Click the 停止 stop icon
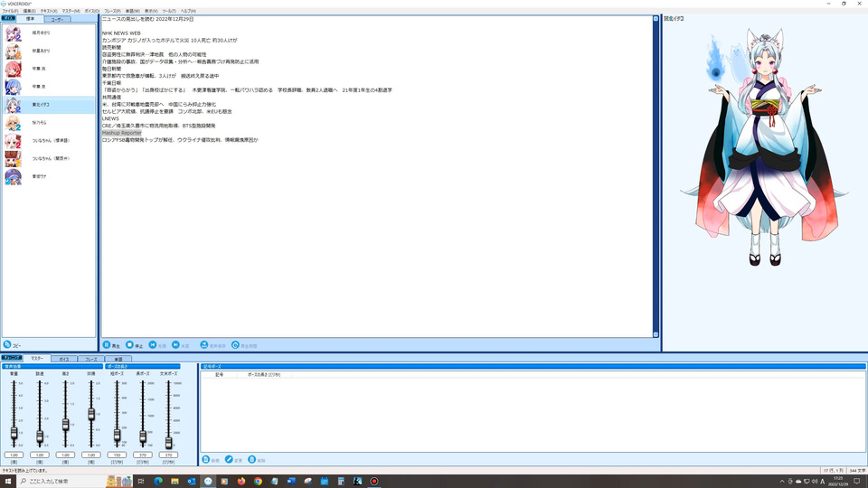Viewport: 868px width, 488px height. pos(129,344)
